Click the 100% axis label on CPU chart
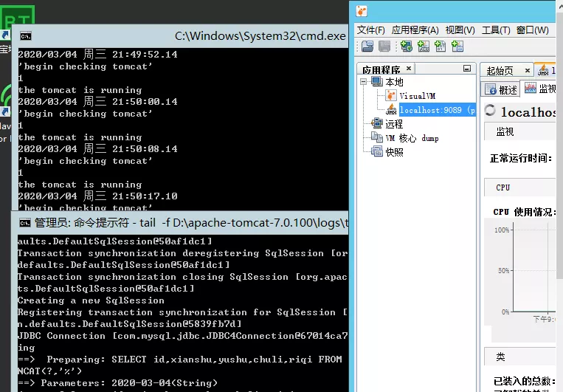 coord(502,230)
